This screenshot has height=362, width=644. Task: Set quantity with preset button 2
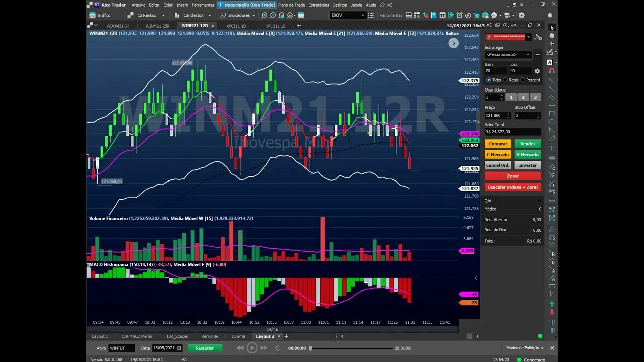523,97
